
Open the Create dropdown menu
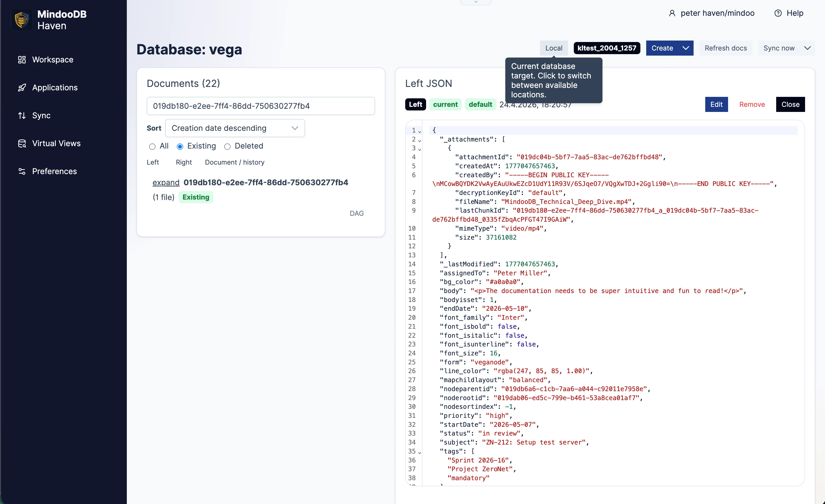coord(669,48)
